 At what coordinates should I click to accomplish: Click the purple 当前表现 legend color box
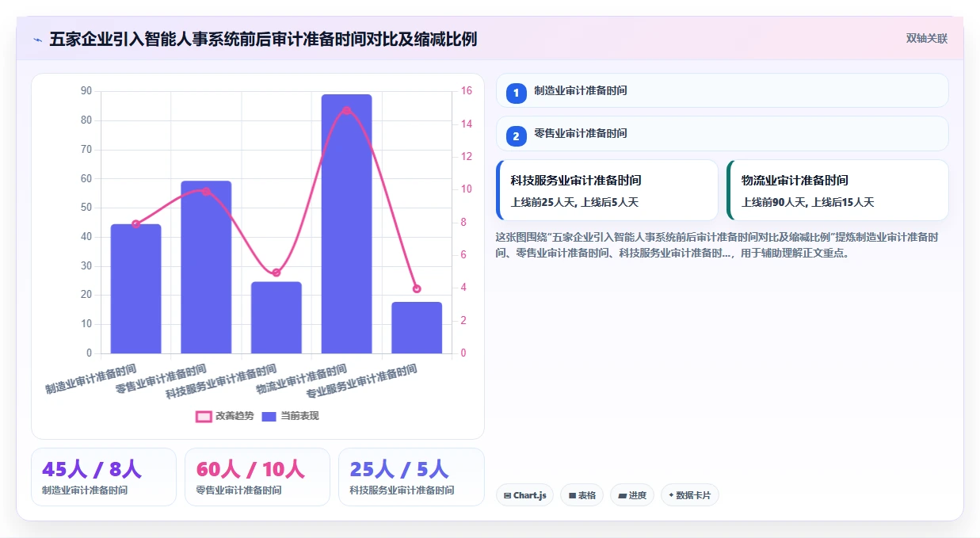click(269, 417)
